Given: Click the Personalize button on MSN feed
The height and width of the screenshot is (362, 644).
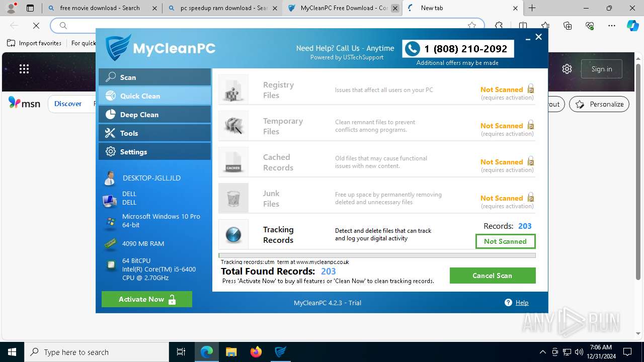Looking at the screenshot, I should [599, 104].
